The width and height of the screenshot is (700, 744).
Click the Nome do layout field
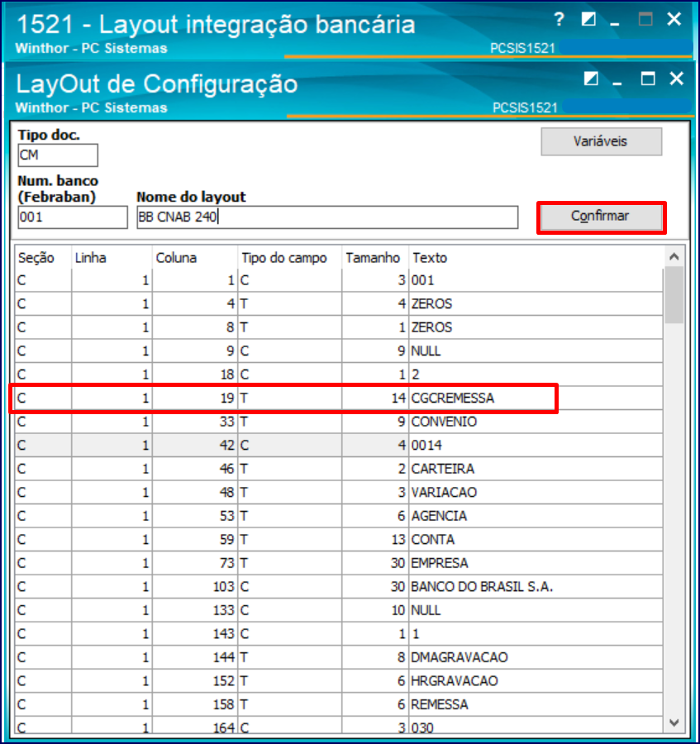pos(327,217)
